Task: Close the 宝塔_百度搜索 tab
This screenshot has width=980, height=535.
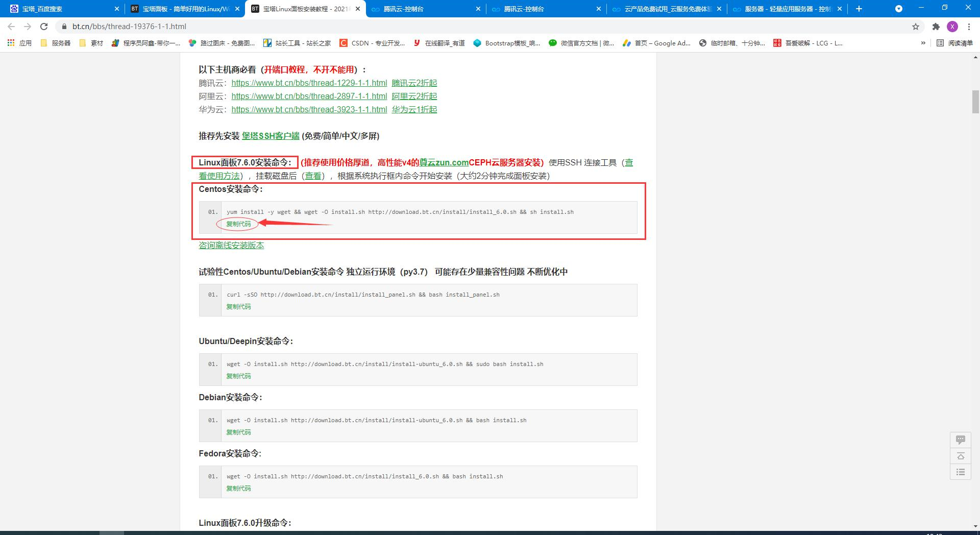Action: (x=116, y=9)
